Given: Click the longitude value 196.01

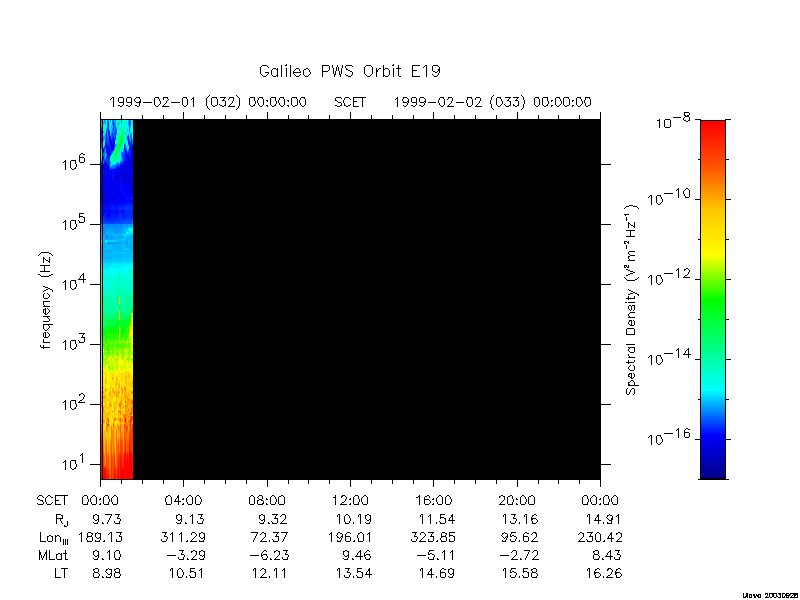Looking at the screenshot, I should point(350,537).
